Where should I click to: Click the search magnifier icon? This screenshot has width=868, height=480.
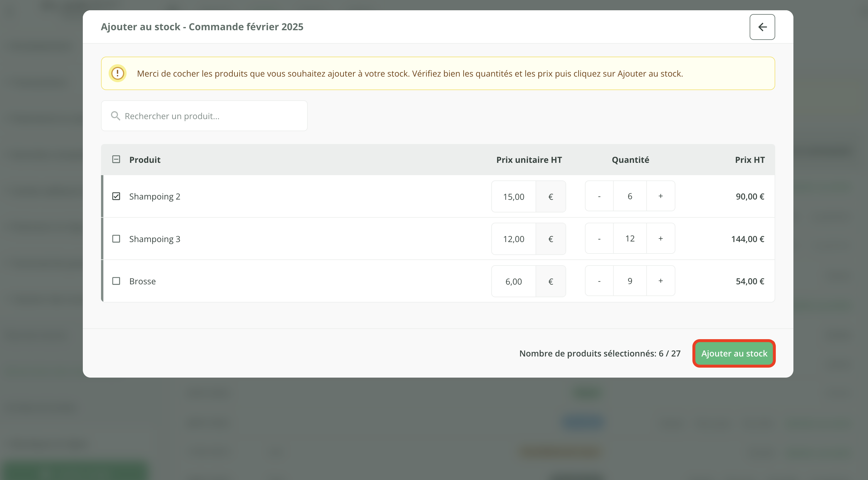(115, 116)
